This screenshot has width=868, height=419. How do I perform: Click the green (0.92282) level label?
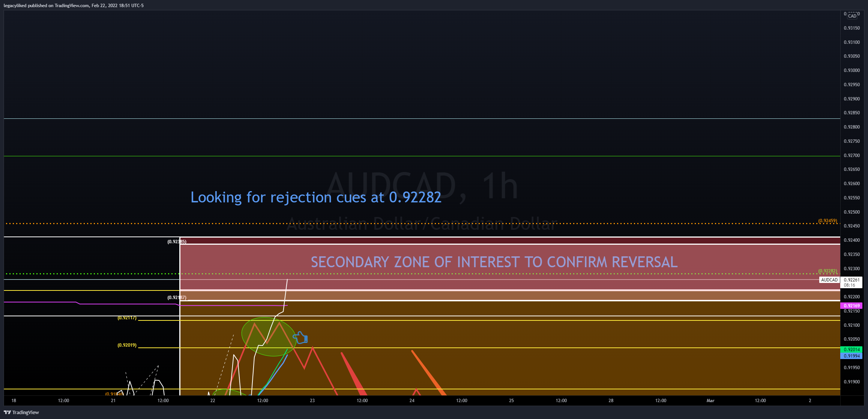coord(827,271)
